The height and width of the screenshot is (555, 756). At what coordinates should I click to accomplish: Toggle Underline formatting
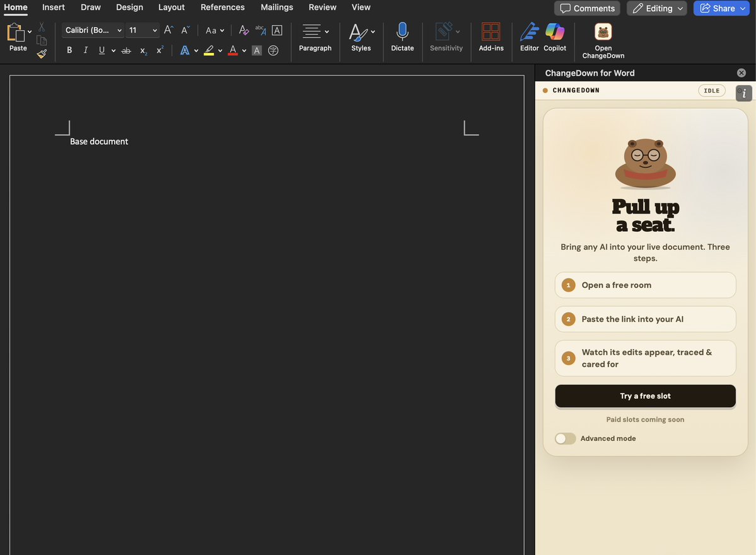[102, 50]
